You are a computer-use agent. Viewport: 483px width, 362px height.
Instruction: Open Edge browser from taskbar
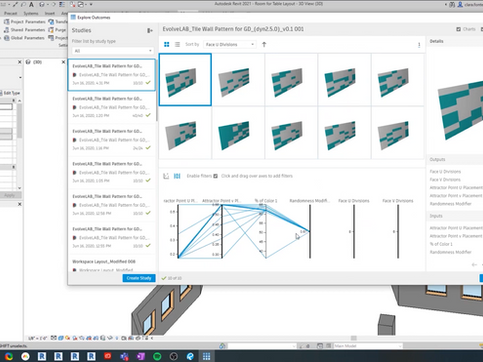[x=190, y=356]
